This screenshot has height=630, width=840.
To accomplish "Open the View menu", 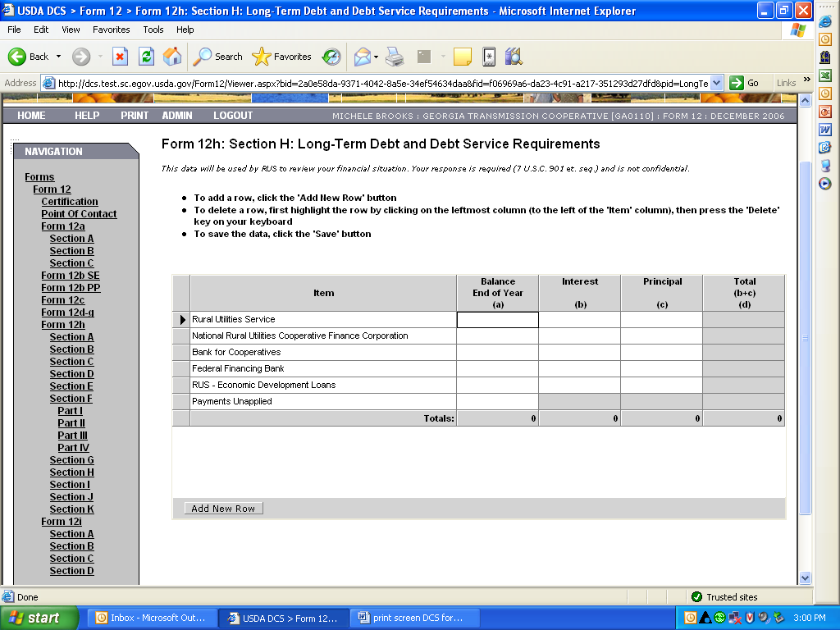I will 71,30.
